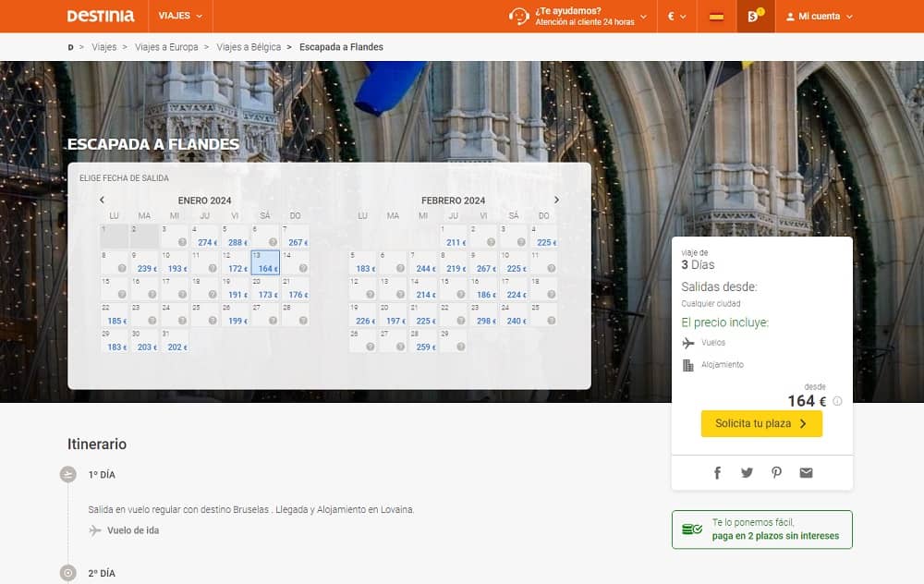Click the breadcrumb home D icon
924x584 pixels.
[x=71, y=47]
